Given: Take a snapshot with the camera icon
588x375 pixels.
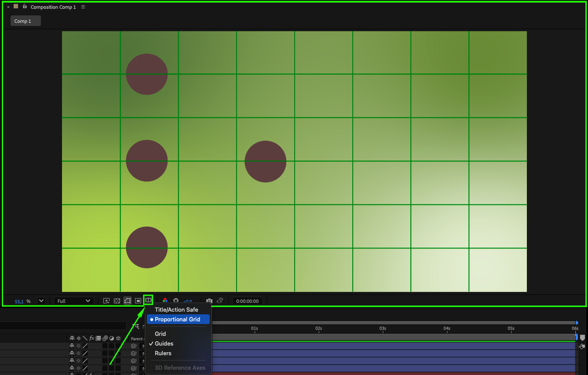Looking at the screenshot, I should (x=209, y=301).
